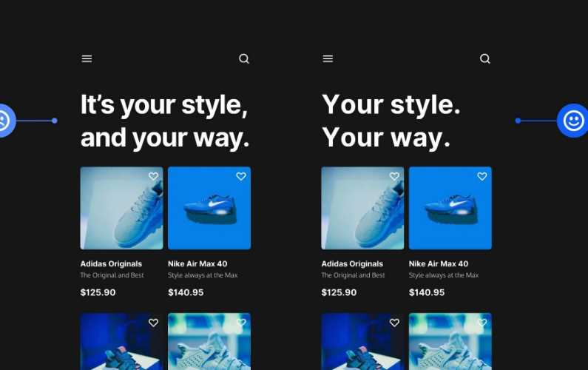Favorite Nike Air Max 40 in right mockup
This screenshot has width=588, height=370.
(x=482, y=177)
